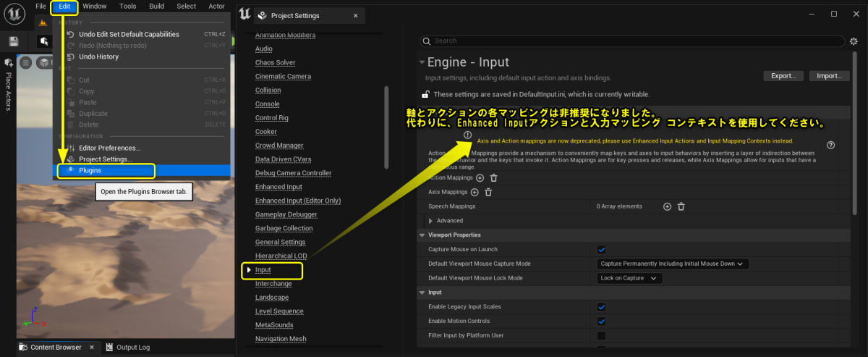Toggle Enable Legacy Input Scales checkbox
This screenshot has width=868, height=357.
tap(601, 307)
